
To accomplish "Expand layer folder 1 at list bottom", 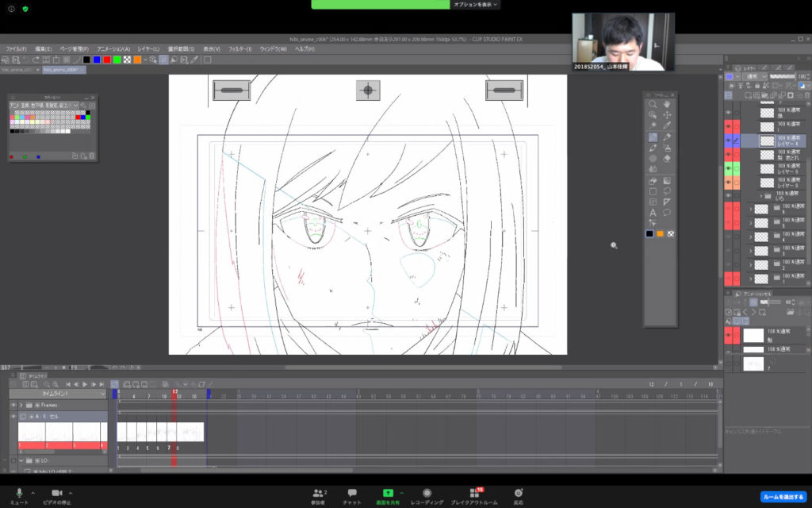I will pyautogui.click(x=750, y=279).
